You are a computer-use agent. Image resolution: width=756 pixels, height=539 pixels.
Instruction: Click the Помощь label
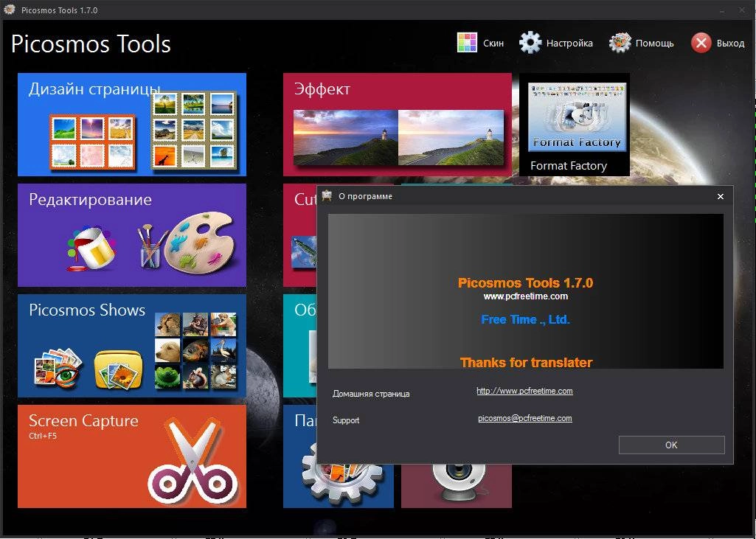pyautogui.click(x=654, y=44)
